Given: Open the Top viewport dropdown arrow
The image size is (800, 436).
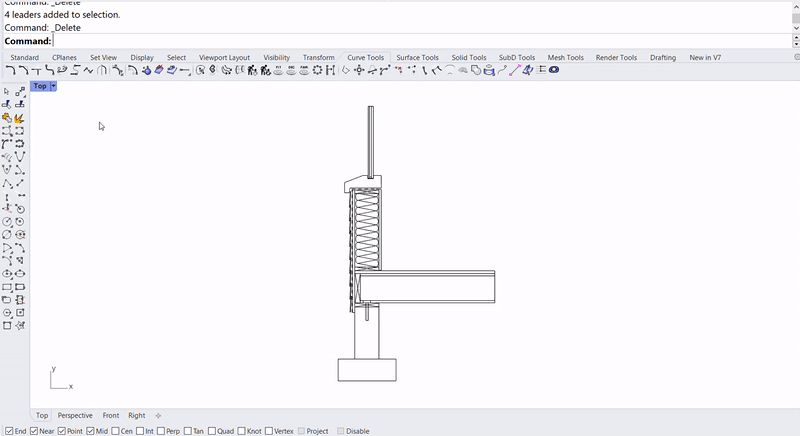Looking at the screenshot, I should point(53,87).
